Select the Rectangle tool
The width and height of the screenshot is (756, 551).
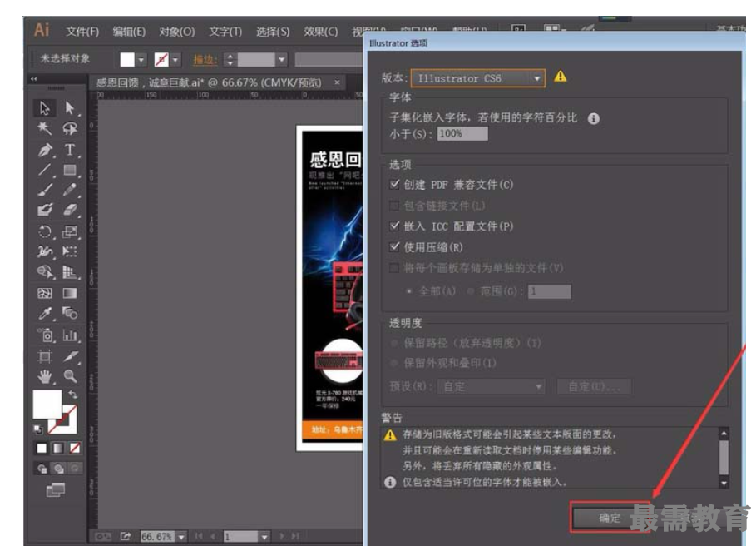point(70,170)
